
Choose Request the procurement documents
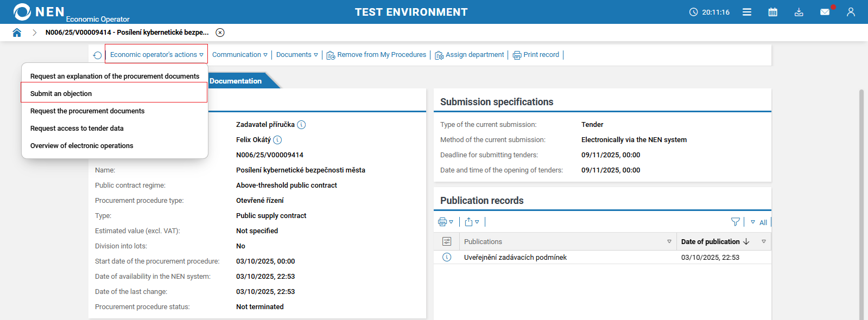click(87, 111)
